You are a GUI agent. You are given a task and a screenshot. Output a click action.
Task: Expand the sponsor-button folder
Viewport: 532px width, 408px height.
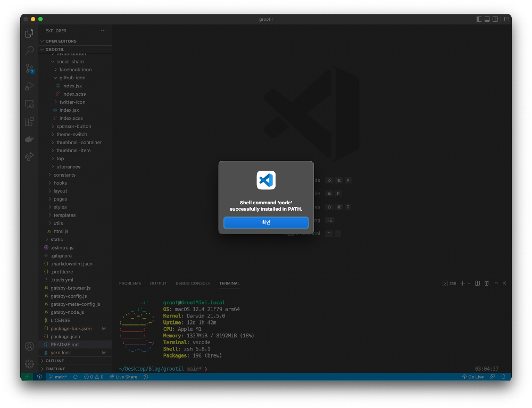tap(75, 126)
